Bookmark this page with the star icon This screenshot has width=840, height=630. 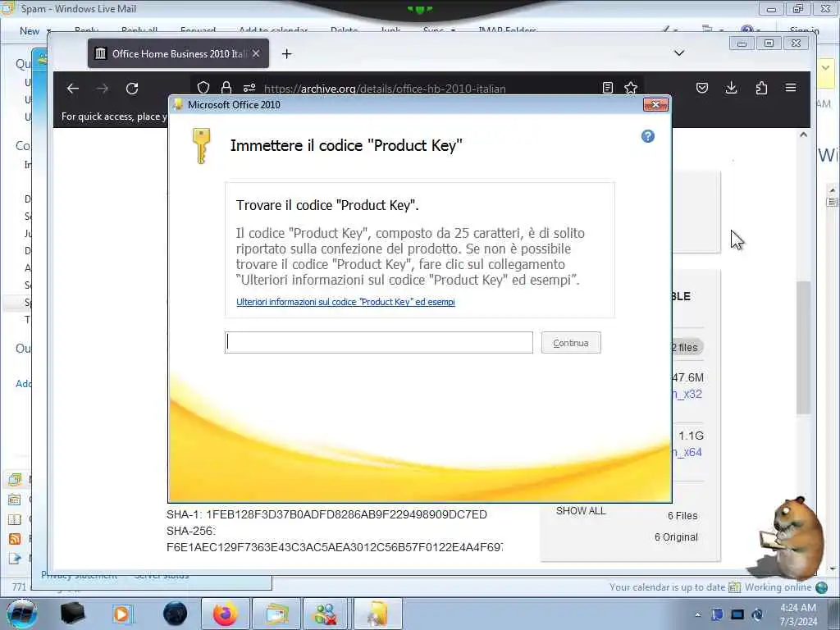631,88
